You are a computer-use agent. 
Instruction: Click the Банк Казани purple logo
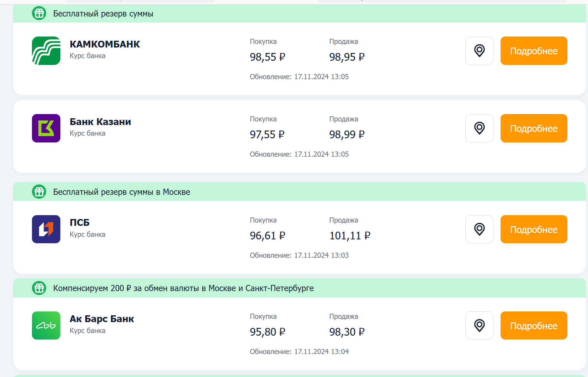coord(46,128)
